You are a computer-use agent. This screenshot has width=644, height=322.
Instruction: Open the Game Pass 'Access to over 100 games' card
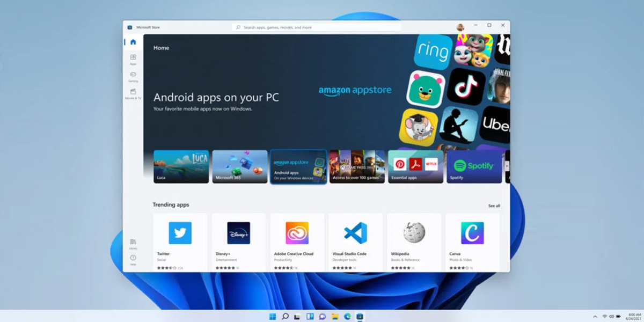pyautogui.click(x=357, y=166)
